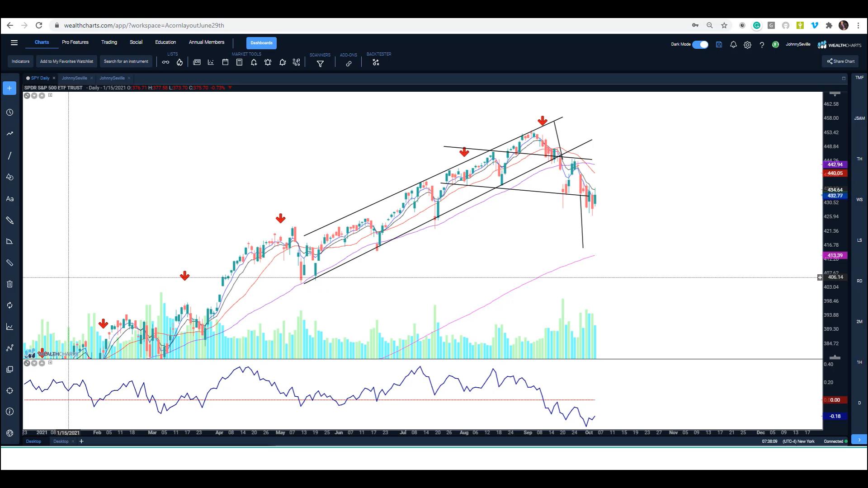Viewport: 868px width, 488px height.
Task: Click the Dashboards button
Action: [261, 43]
